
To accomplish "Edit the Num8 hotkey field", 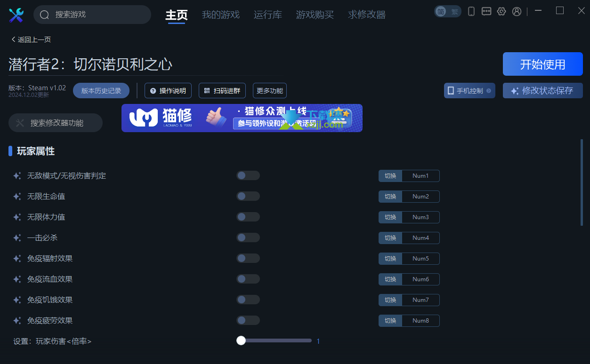I will [x=420, y=321].
